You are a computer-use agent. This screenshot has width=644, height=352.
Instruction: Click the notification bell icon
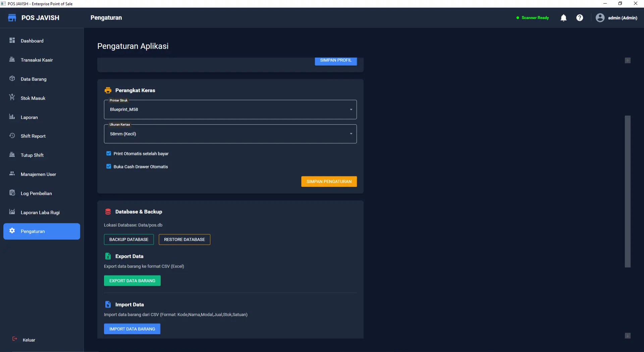(x=563, y=18)
